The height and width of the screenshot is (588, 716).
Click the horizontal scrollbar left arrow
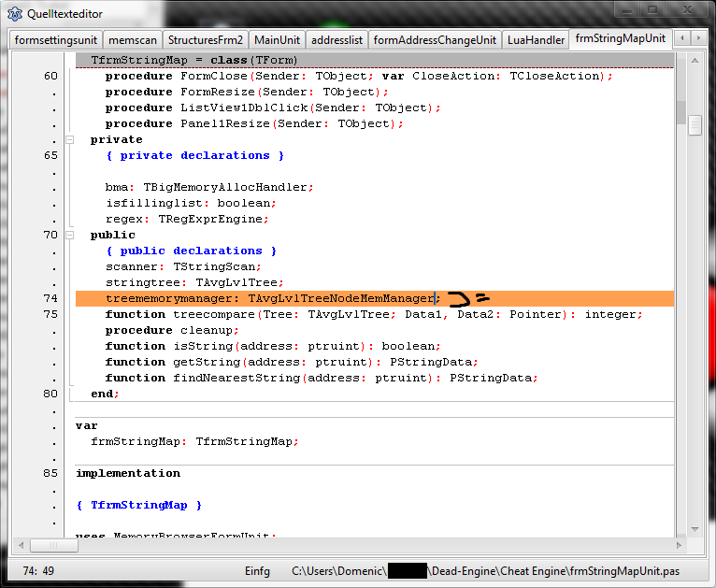(x=20, y=545)
